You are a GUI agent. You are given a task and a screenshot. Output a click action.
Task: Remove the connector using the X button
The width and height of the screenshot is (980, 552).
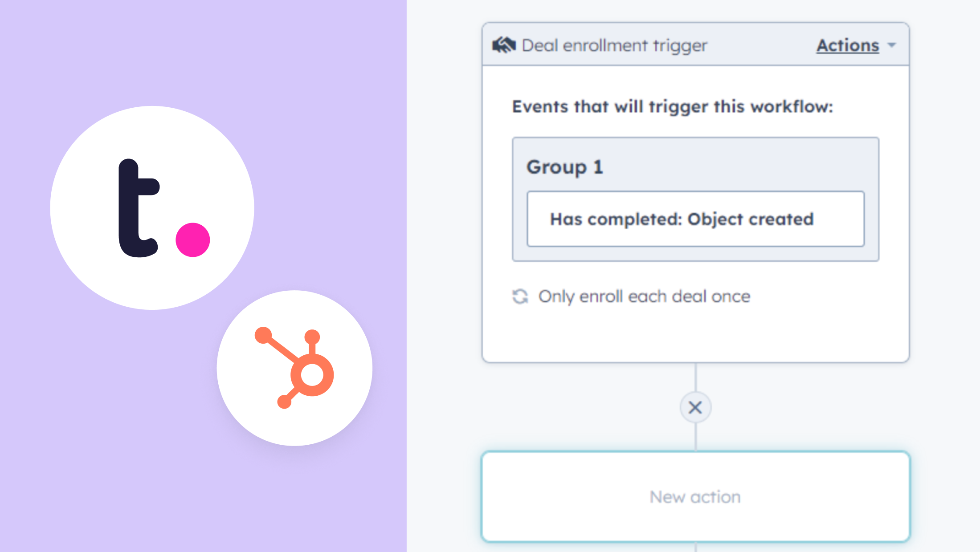point(695,407)
